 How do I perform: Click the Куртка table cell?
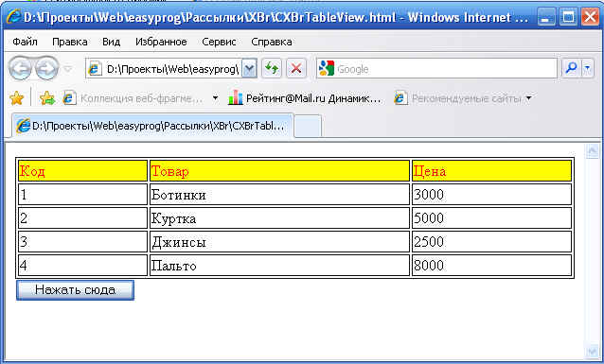[279, 218]
